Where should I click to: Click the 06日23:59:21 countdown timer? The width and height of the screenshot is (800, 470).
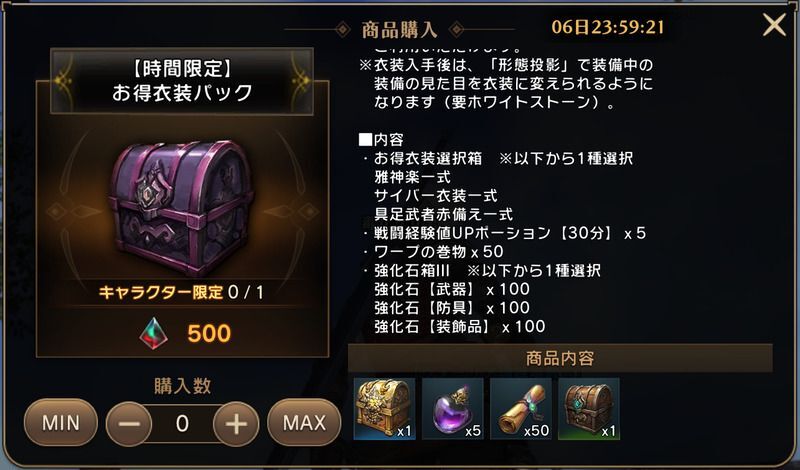pyautogui.click(x=608, y=27)
